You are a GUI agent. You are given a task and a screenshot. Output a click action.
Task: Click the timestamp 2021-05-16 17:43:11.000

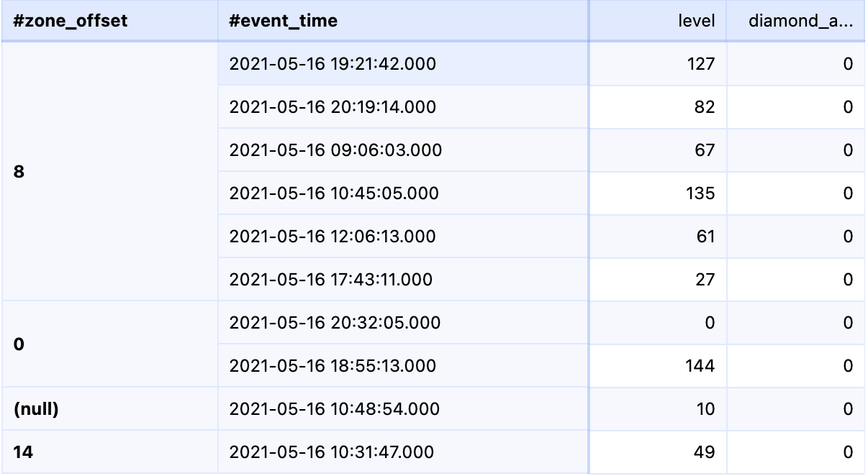coord(335,280)
